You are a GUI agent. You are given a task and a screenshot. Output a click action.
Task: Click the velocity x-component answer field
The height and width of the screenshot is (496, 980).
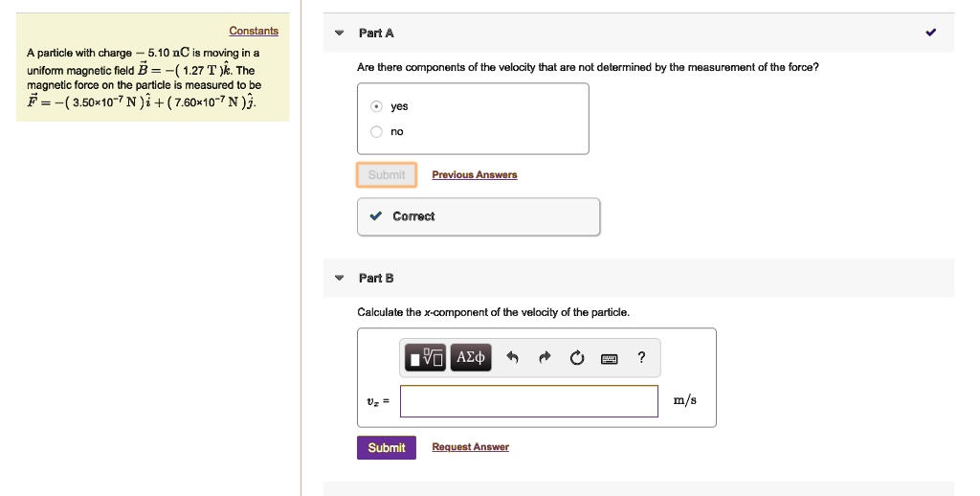528,401
